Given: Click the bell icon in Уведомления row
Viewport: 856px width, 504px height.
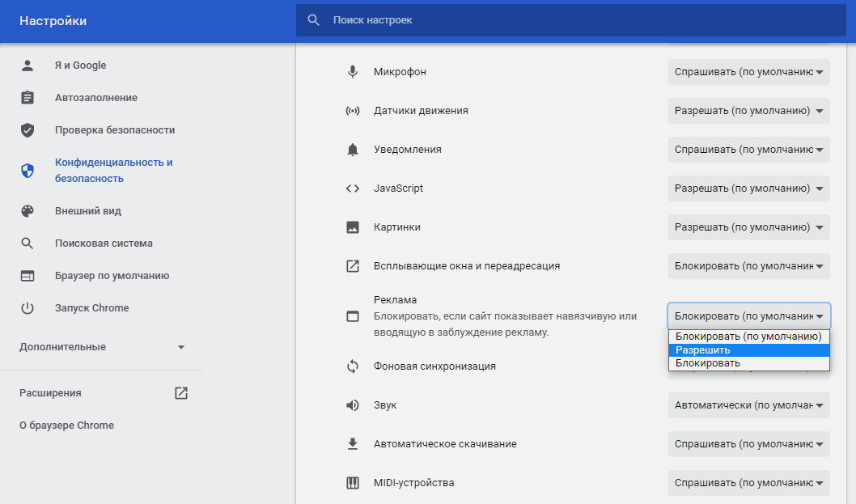Looking at the screenshot, I should [x=353, y=150].
